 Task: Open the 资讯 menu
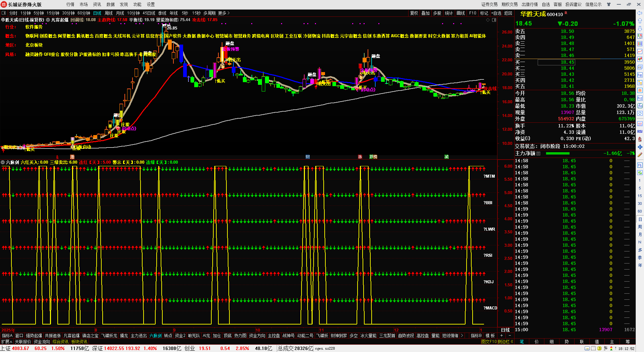coord(97,4)
